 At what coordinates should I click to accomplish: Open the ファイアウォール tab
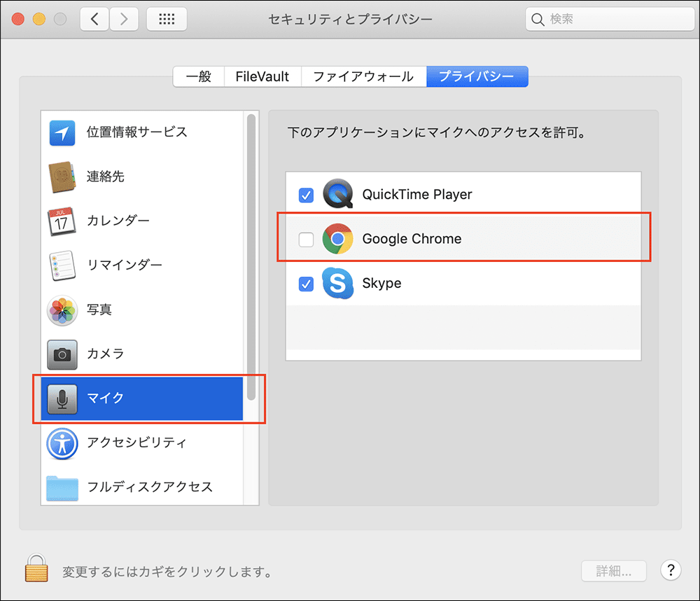tap(364, 76)
